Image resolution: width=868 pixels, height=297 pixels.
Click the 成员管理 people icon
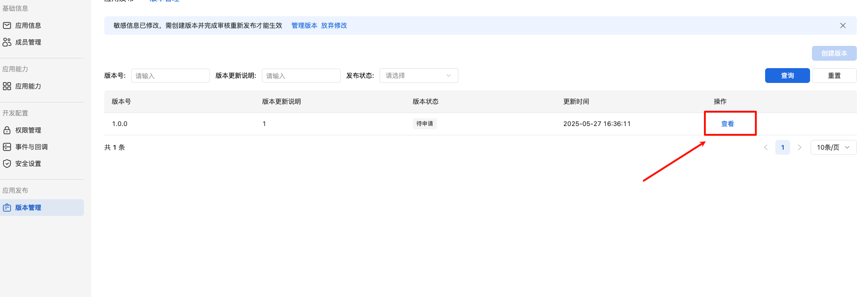click(7, 42)
